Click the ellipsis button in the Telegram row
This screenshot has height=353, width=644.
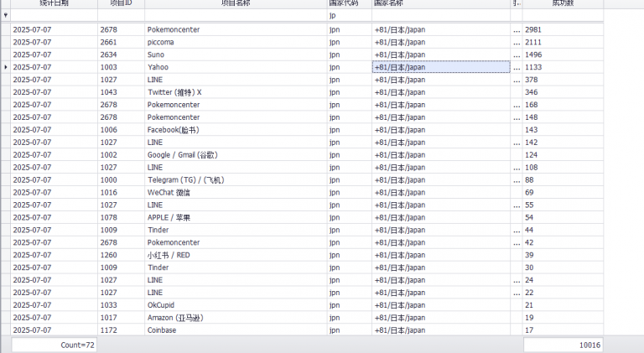(x=517, y=179)
